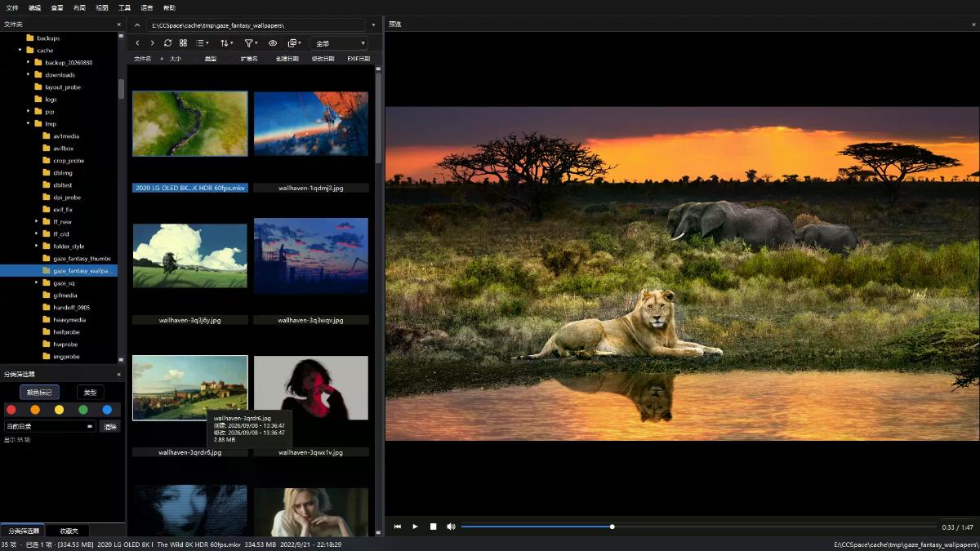
Task: Skip to start of video
Action: (398, 527)
